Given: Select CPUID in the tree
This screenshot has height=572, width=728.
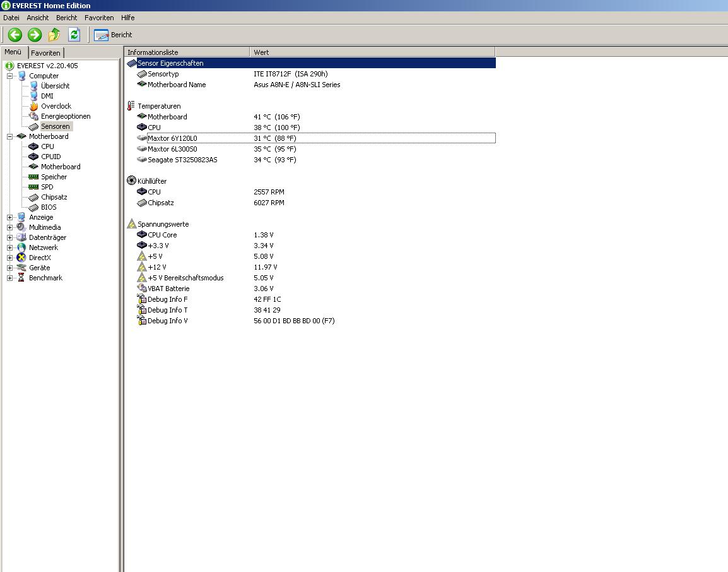Looking at the screenshot, I should coord(50,157).
